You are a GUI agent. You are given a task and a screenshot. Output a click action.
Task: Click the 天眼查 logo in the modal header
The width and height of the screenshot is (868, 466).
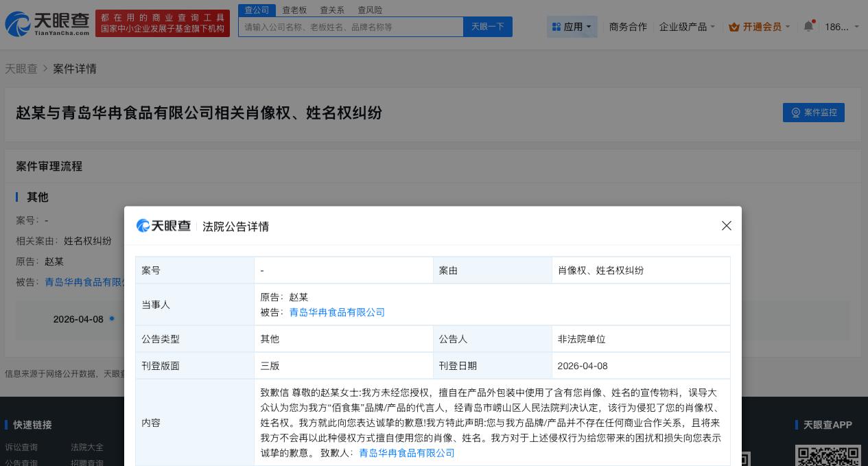coord(163,226)
